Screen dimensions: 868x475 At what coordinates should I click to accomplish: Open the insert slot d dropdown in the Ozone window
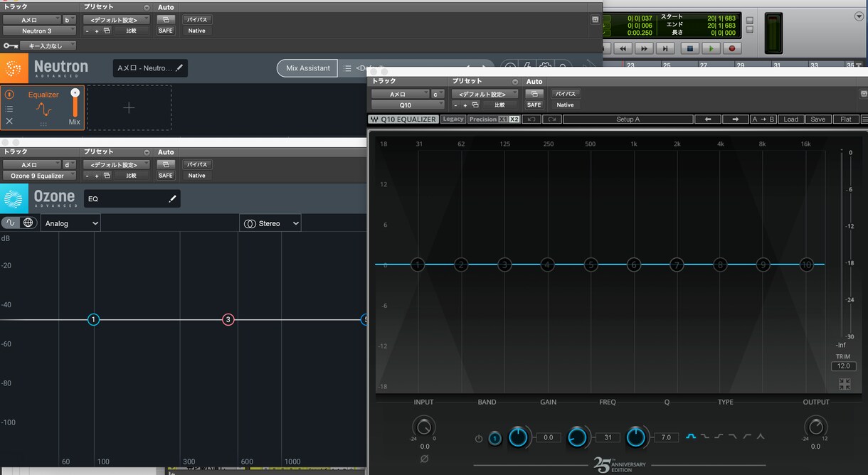point(69,164)
